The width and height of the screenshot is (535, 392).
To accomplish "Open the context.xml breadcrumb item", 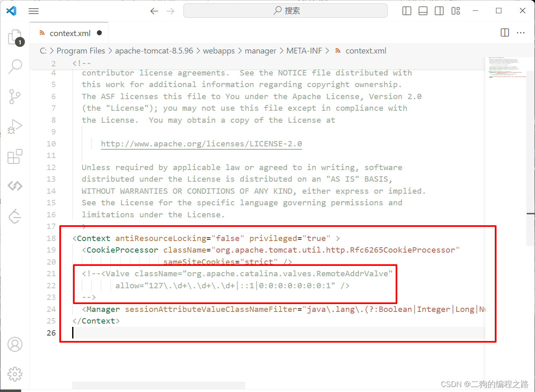I will 360,51.
